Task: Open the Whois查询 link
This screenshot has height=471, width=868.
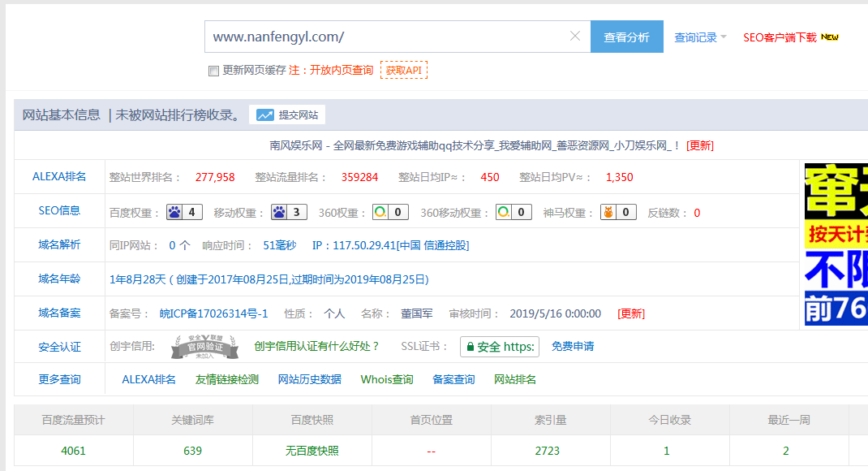Action: 387,379
